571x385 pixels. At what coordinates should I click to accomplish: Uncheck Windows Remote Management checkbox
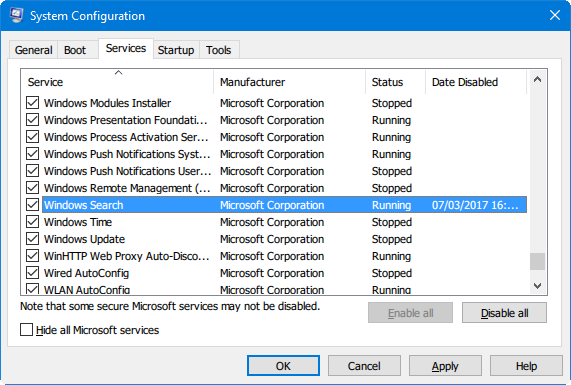[32, 188]
